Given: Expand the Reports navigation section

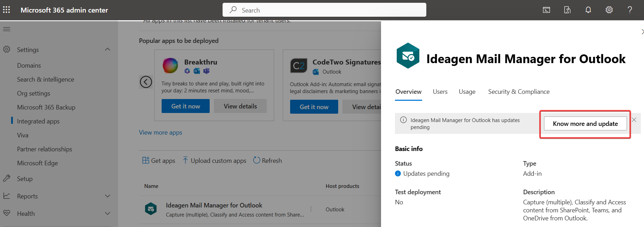Looking at the screenshot, I should pyautogui.click(x=108, y=196).
